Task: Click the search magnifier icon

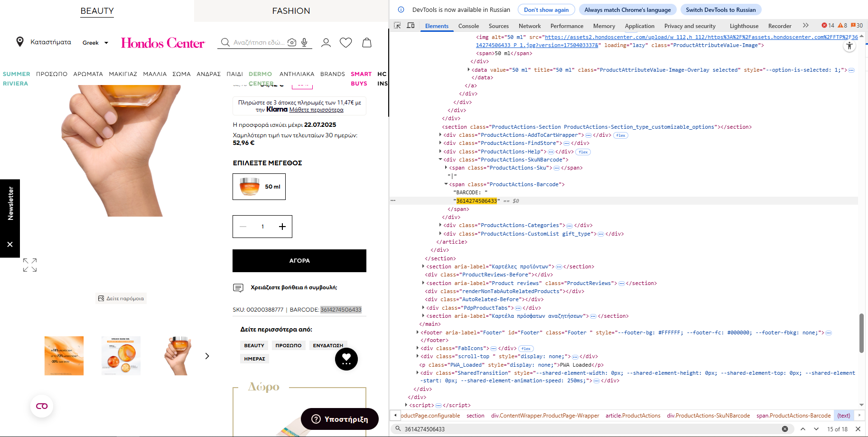Action: tap(225, 42)
